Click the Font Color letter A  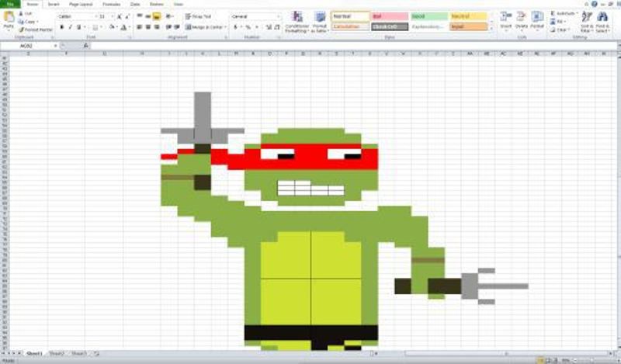123,27
